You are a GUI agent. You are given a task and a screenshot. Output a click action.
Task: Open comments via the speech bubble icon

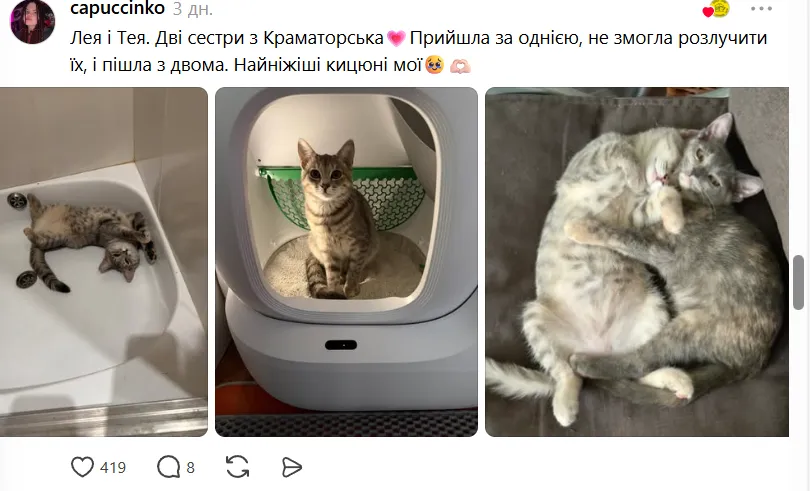pos(168,467)
